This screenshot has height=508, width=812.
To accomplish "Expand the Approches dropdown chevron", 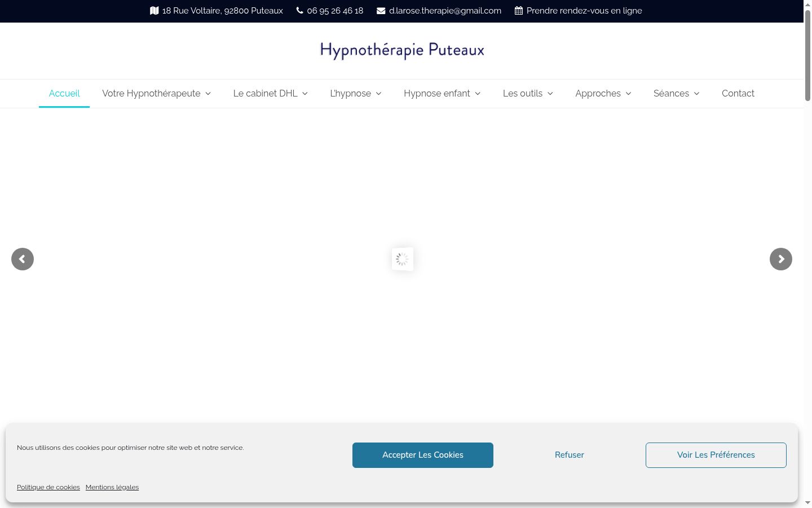I will click(629, 94).
